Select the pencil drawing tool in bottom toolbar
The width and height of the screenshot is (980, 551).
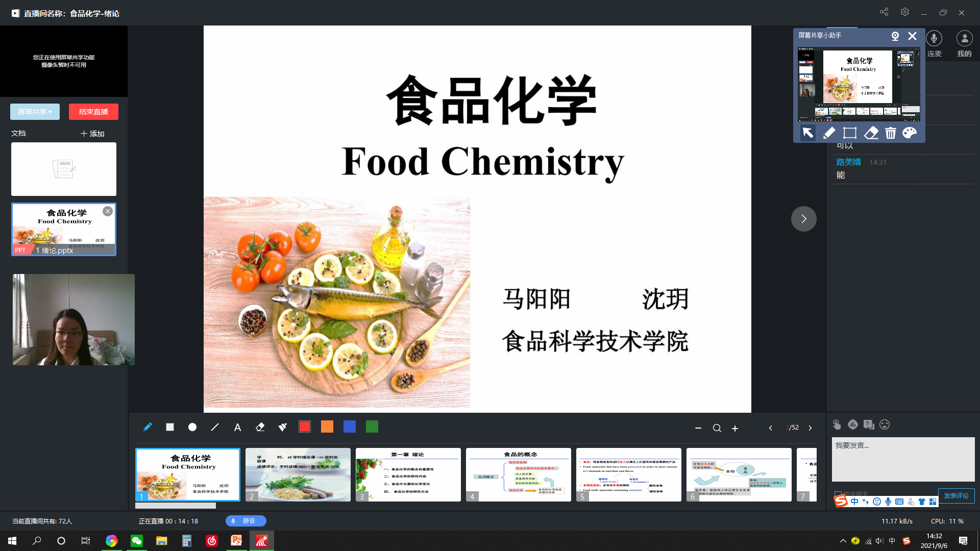coord(148,427)
